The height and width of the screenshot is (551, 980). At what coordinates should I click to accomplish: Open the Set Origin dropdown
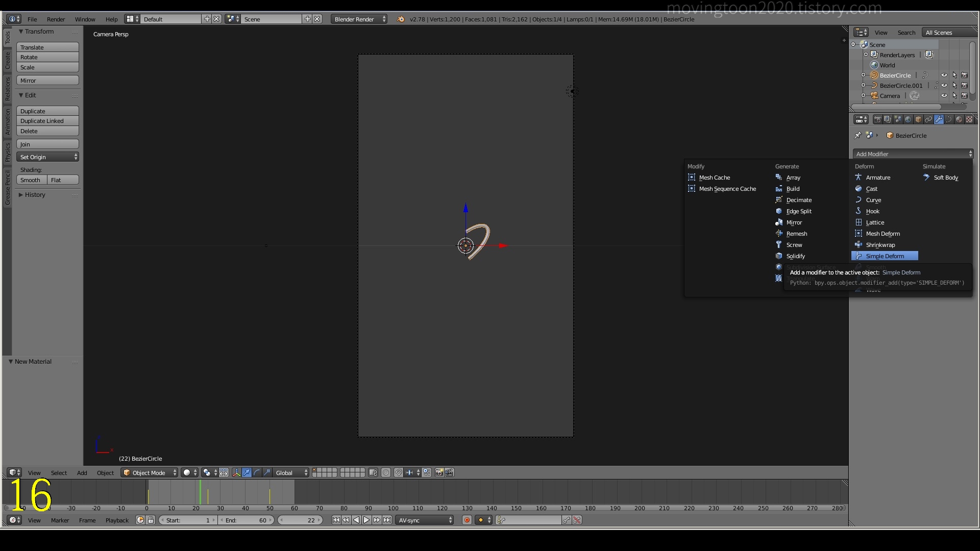click(x=47, y=157)
